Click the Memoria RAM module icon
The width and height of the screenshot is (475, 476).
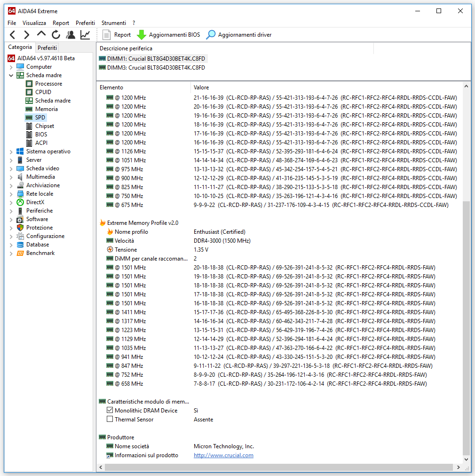coord(29,109)
